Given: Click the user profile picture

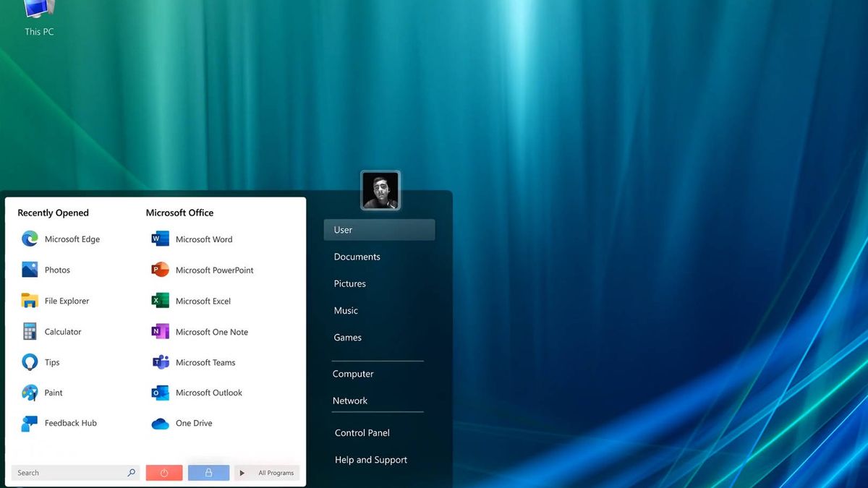Looking at the screenshot, I should (380, 191).
